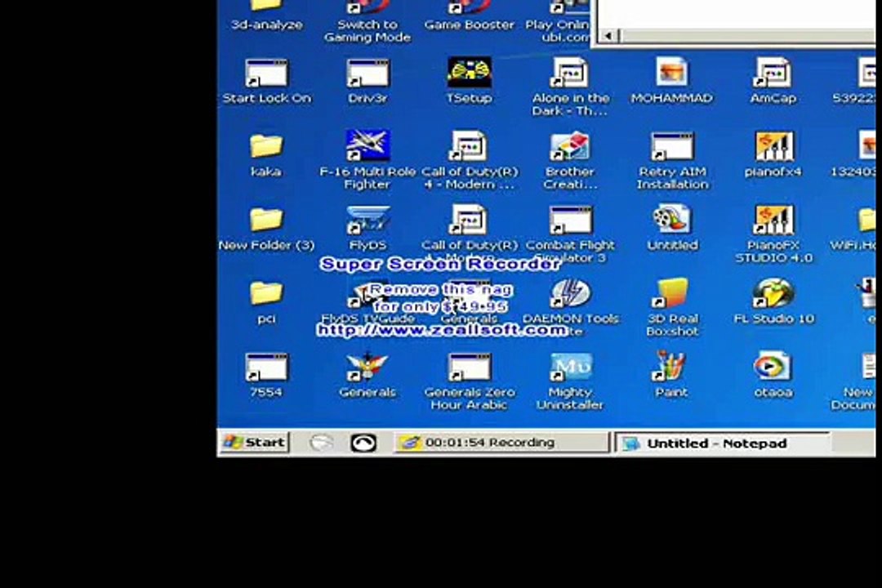The width and height of the screenshot is (882, 588).
Task: Open the Paint shortcut
Action: pyautogui.click(x=671, y=367)
